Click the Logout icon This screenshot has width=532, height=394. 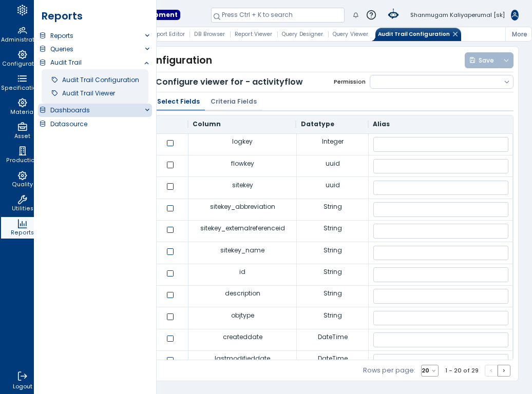point(22,376)
